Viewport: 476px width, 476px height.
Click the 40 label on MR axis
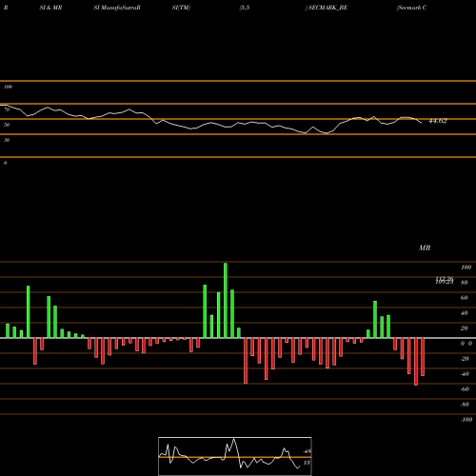point(465,313)
